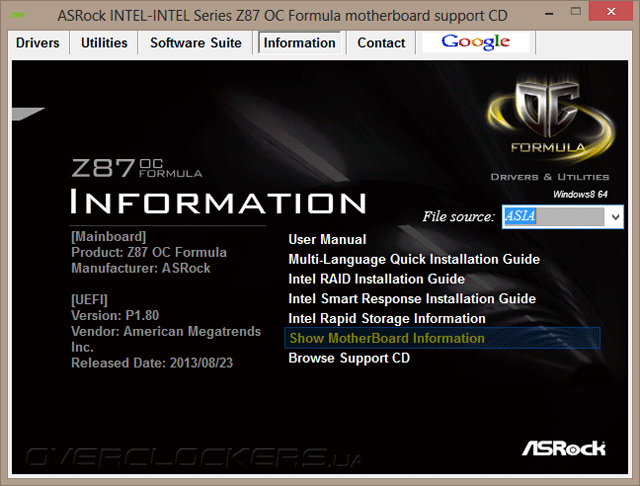Click the ASRock logo at bottom
The height and width of the screenshot is (486, 640).
point(564,448)
